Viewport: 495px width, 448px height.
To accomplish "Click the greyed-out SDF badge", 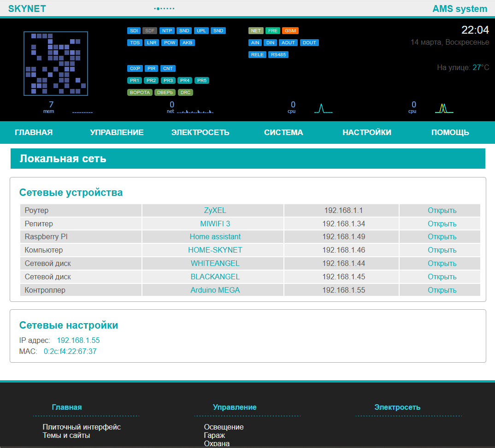I will pyautogui.click(x=150, y=31).
